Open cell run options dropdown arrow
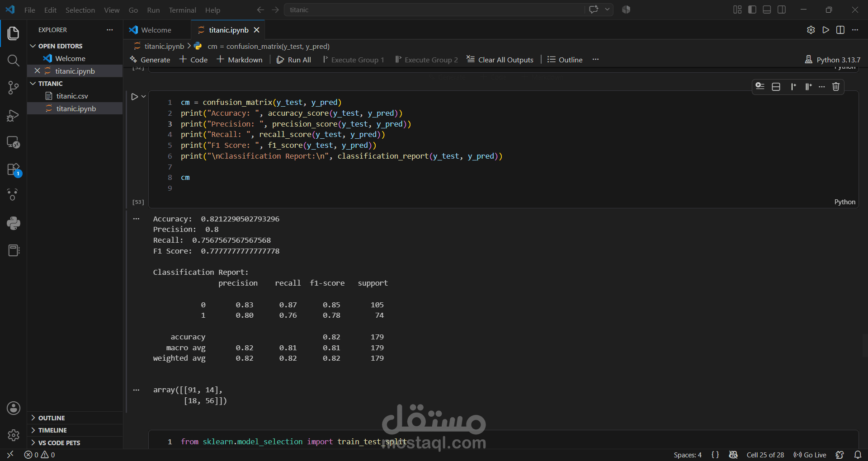 point(143,96)
